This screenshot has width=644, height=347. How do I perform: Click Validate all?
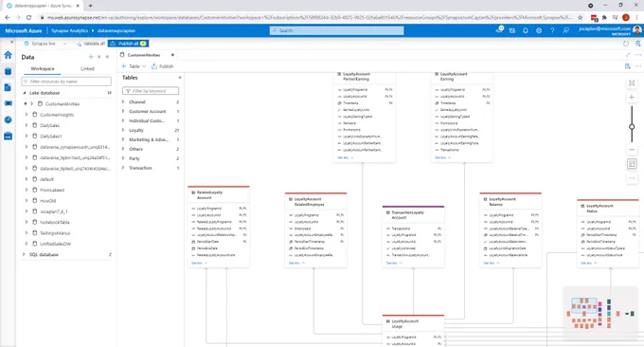90,44
